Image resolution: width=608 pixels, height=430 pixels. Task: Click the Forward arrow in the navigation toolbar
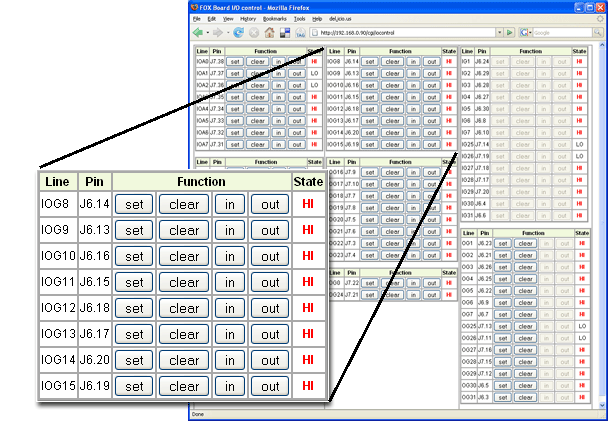218,33
